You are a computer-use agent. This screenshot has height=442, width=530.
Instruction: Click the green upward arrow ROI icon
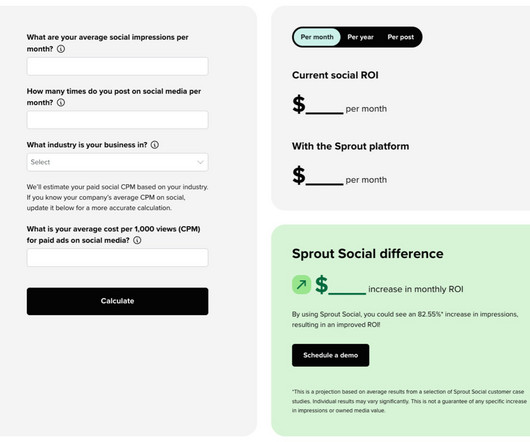(x=302, y=285)
